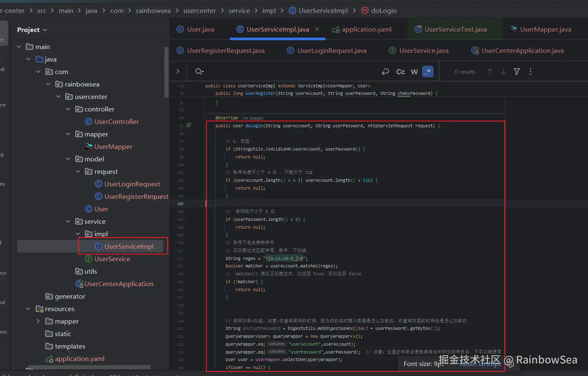Toggle the new line search icon

[385, 72]
